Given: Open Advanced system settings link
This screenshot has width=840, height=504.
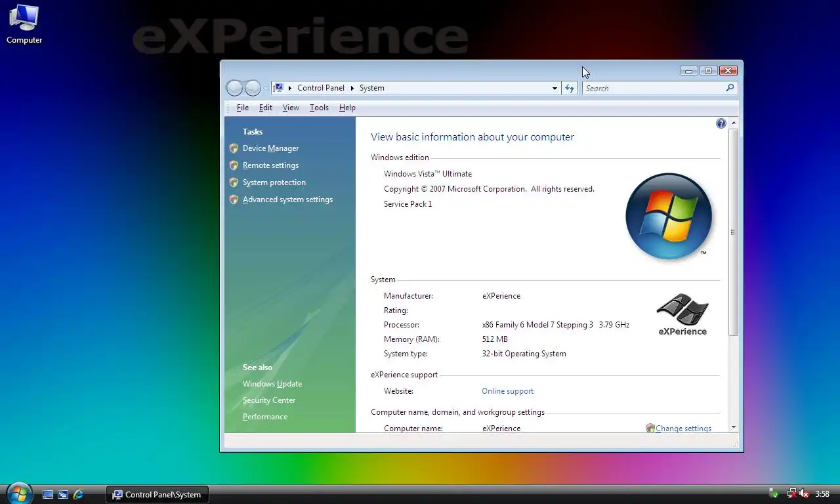Looking at the screenshot, I should [287, 199].
